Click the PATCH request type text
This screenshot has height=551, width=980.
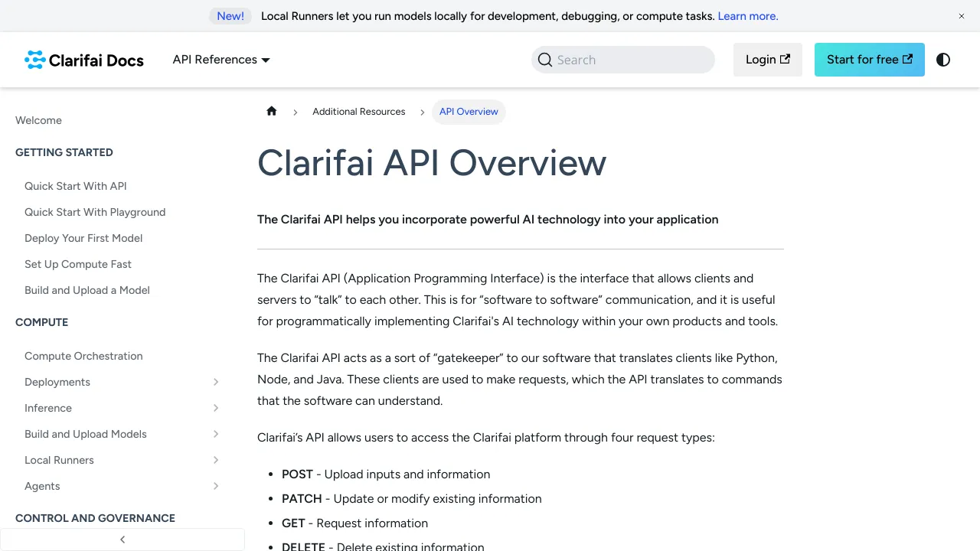pos(302,499)
